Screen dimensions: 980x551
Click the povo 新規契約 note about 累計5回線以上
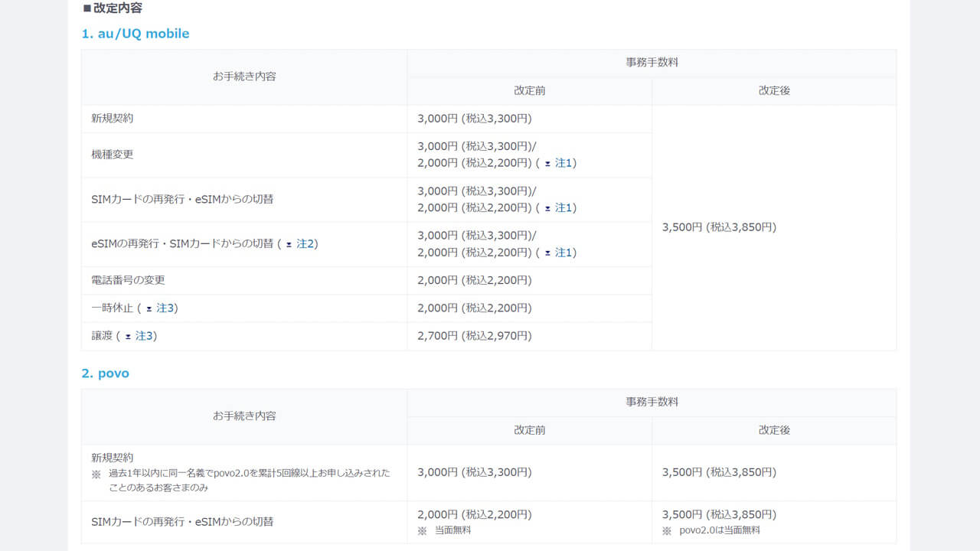[x=248, y=480]
